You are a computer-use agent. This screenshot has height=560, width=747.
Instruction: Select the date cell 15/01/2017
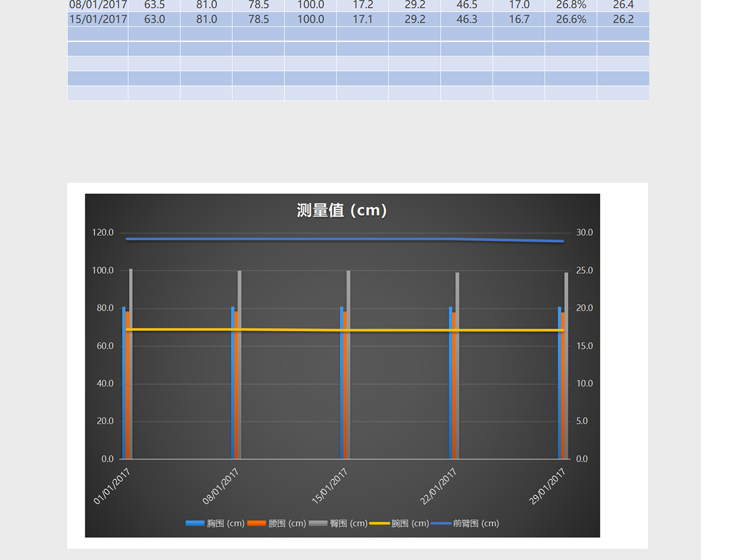(x=98, y=19)
